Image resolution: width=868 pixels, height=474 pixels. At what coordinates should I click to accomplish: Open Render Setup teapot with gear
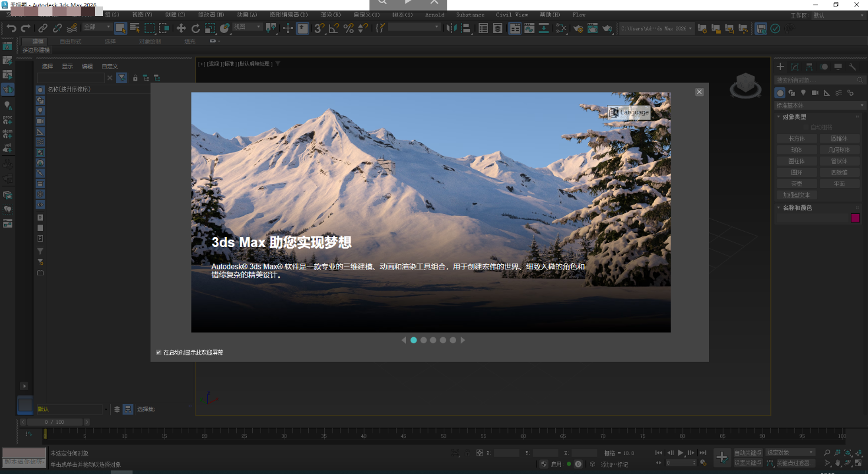pyautogui.click(x=578, y=28)
